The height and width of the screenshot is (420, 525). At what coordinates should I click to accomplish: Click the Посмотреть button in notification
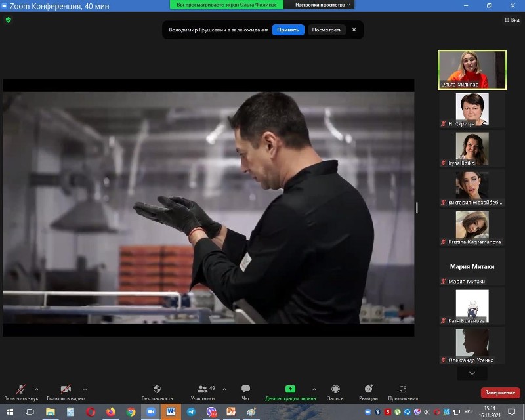326,30
